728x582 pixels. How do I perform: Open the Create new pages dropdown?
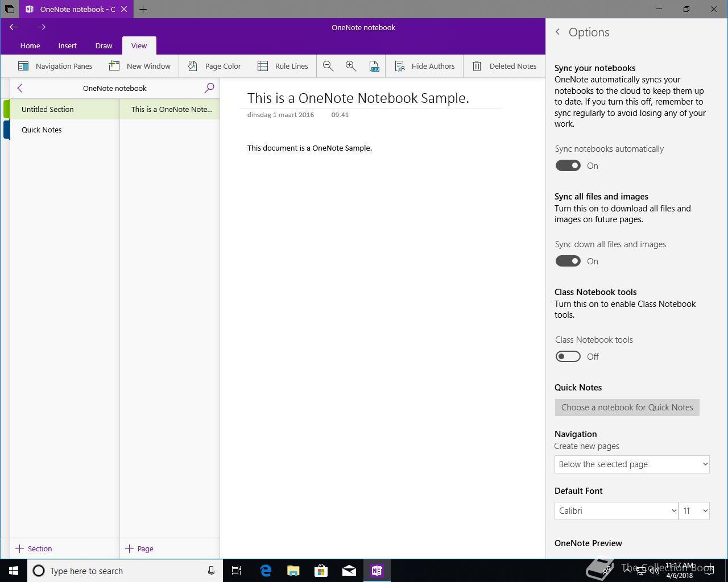632,464
